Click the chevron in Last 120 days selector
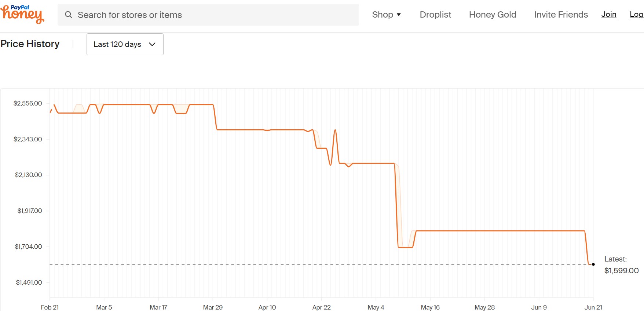 pyautogui.click(x=152, y=44)
